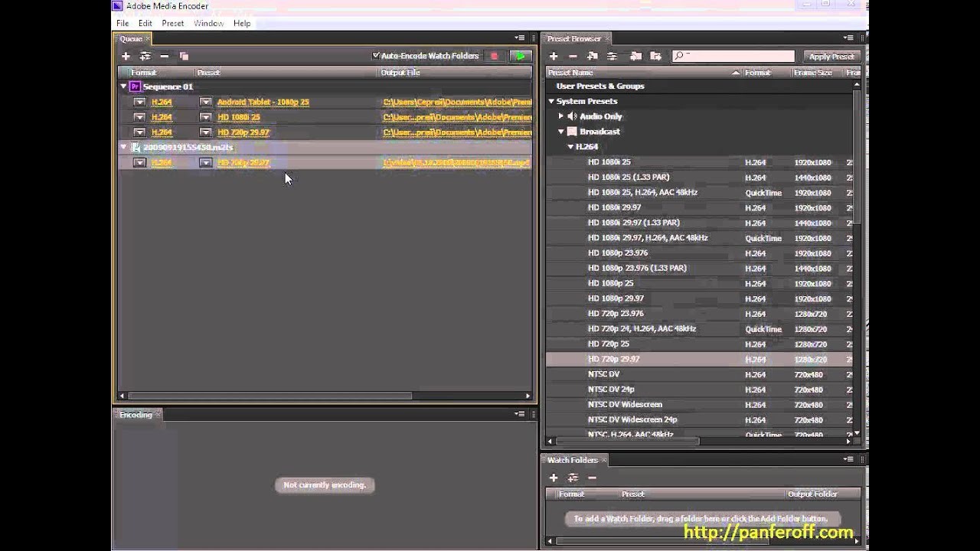This screenshot has width=980, height=551.
Task: Open preset dropdown beside HD 1080i 25 in Queue
Action: (x=205, y=117)
